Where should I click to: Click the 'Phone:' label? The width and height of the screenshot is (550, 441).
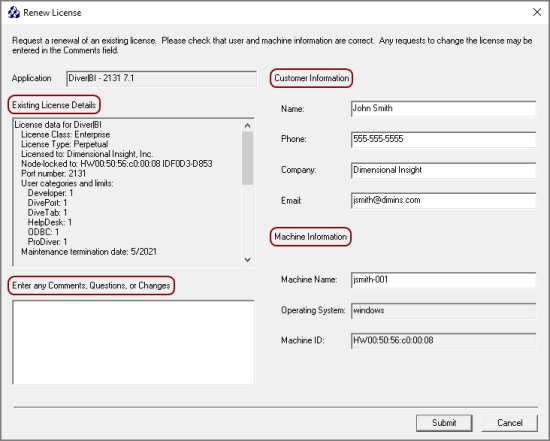pos(294,139)
